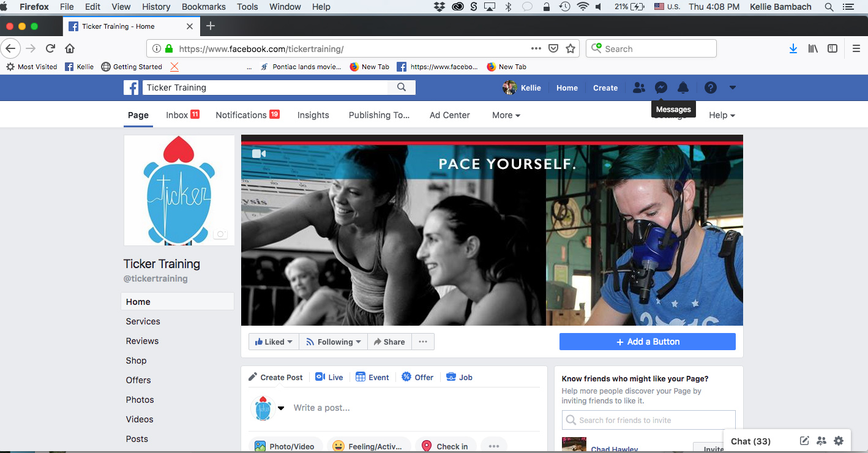
Task: Click the Live post option
Action: click(329, 377)
